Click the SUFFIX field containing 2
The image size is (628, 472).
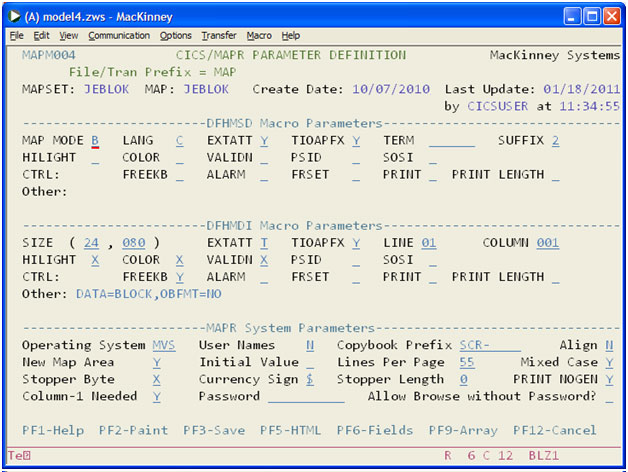coord(556,141)
